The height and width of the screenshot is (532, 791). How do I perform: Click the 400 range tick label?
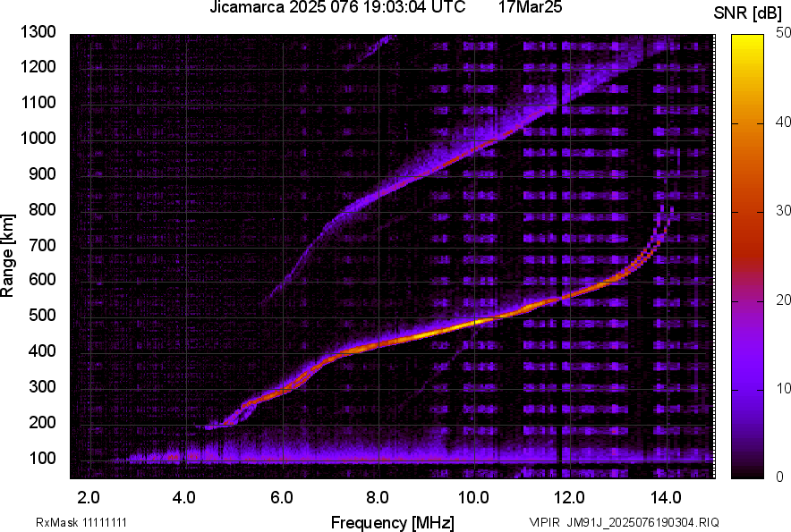pyautogui.click(x=42, y=351)
